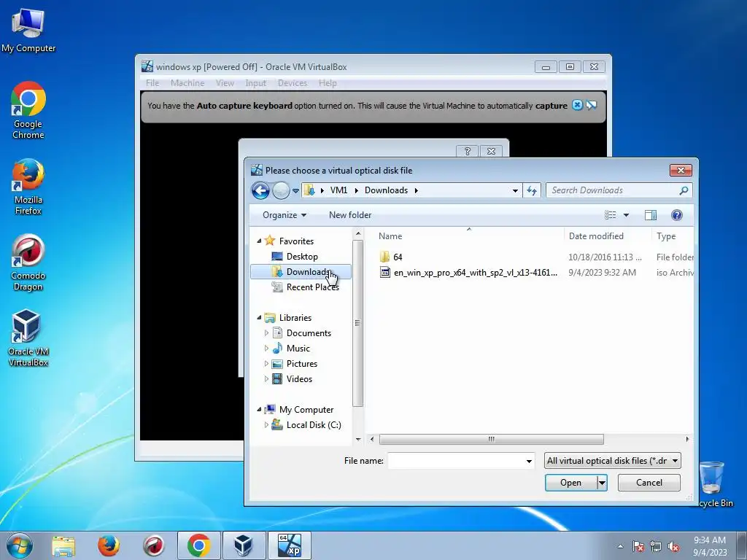Click into the File name field

tap(457, 461)
